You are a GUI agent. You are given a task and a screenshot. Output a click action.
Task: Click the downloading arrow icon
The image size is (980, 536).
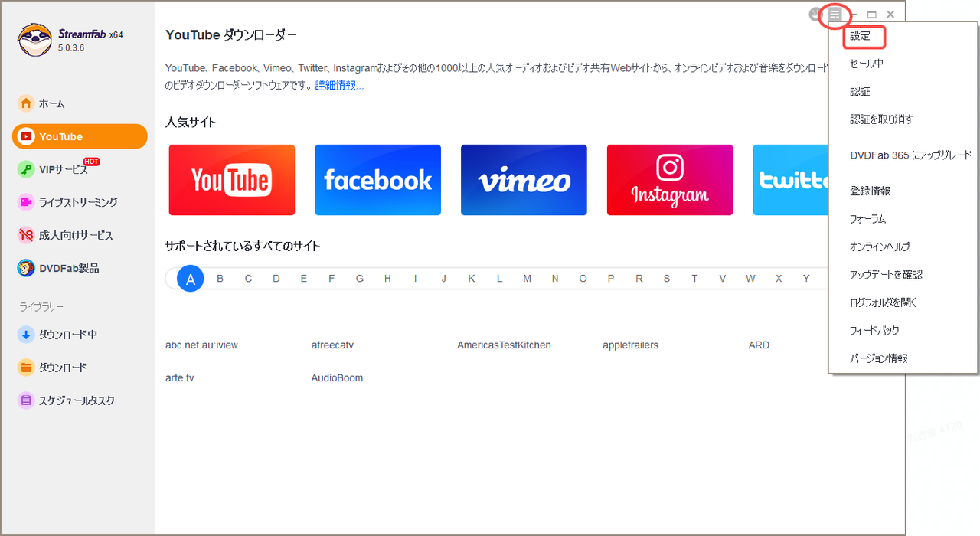pos(26,335)
